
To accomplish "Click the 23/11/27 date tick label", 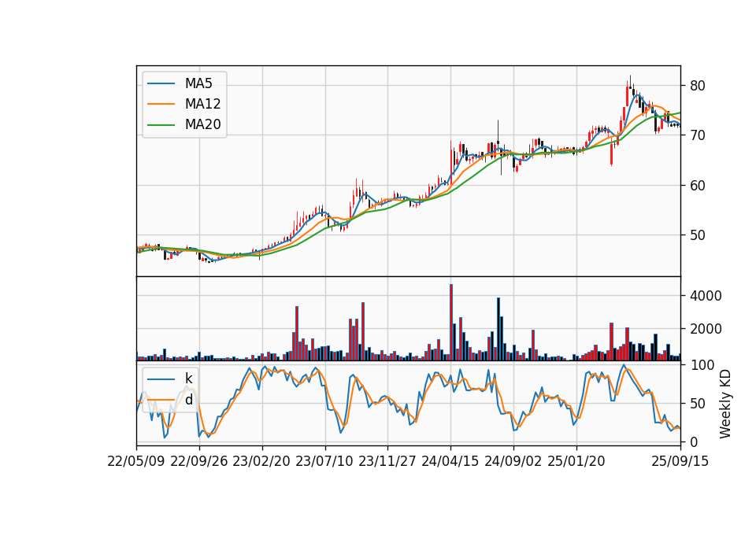I will click(x=387, y=461).
